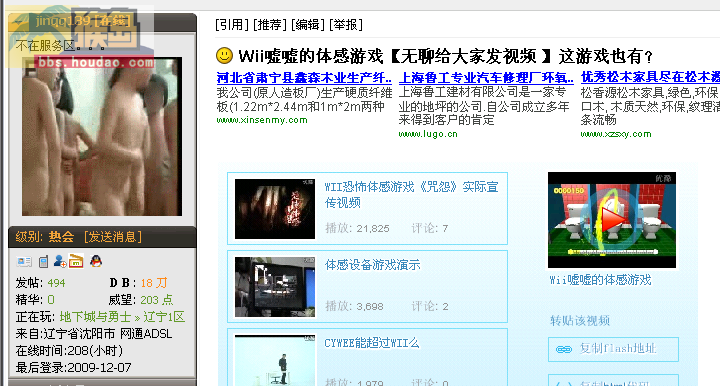The width and height of the screenshot is (720, 386).
Task: Open video 体感设备游戏演示
Action: pyautogui.click(x=372, y=265)
